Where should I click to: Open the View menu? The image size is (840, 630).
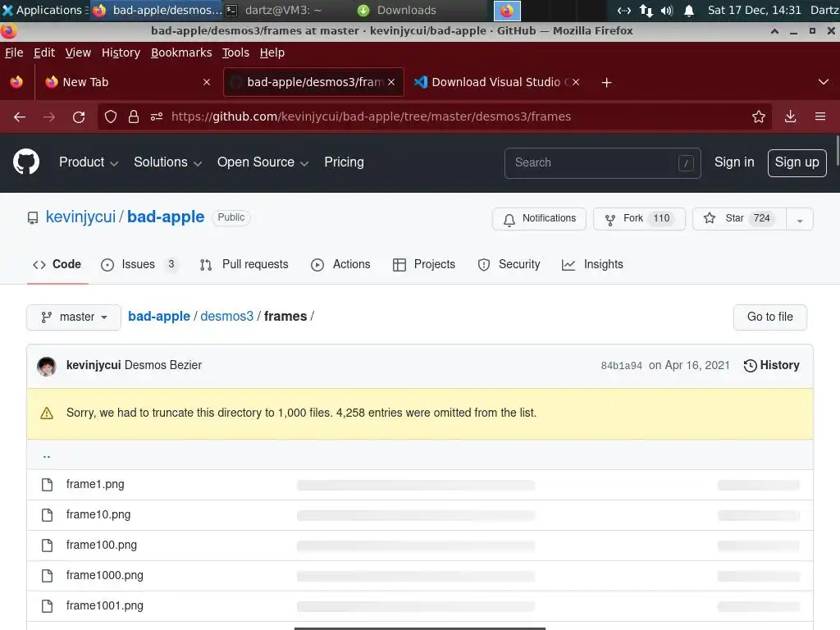(78, 52)
